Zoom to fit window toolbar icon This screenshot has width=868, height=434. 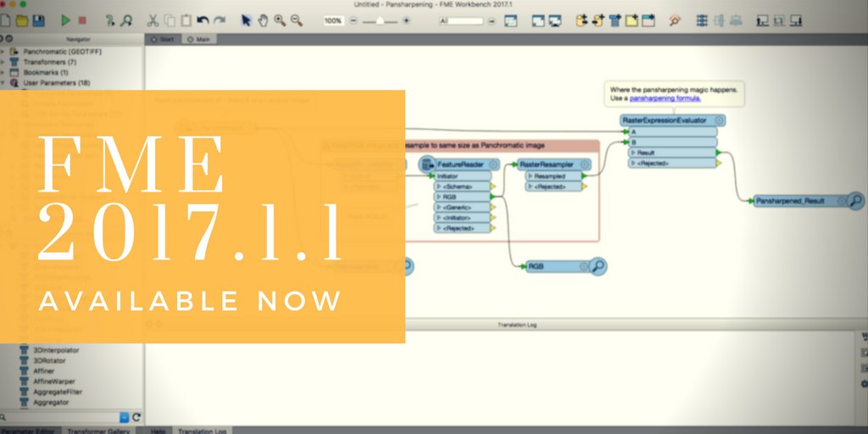511,21
